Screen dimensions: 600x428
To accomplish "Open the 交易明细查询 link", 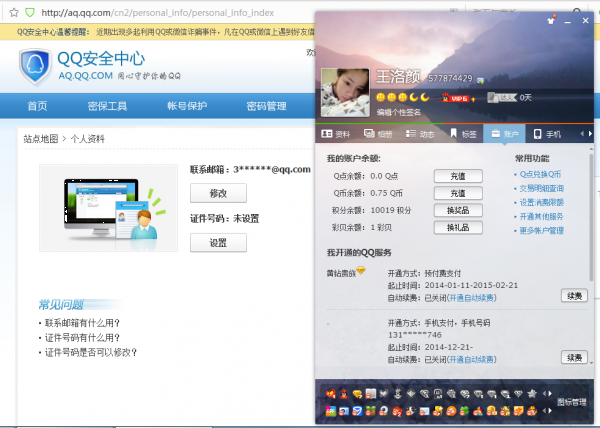I will 541,189.
